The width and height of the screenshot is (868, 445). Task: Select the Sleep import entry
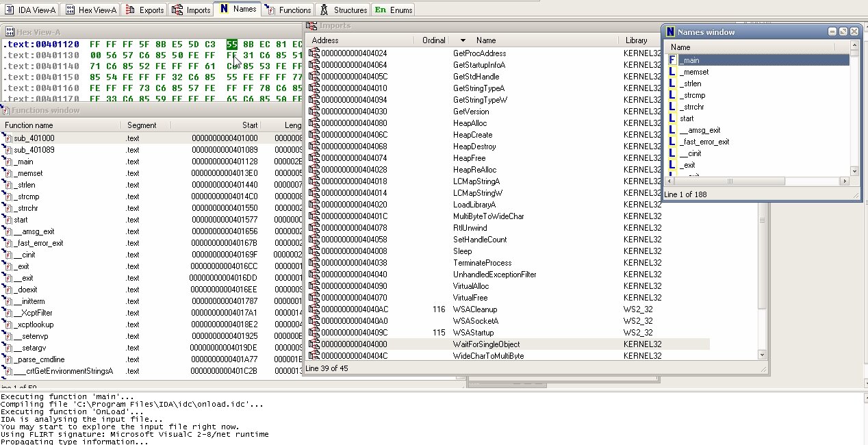(462, 251)
